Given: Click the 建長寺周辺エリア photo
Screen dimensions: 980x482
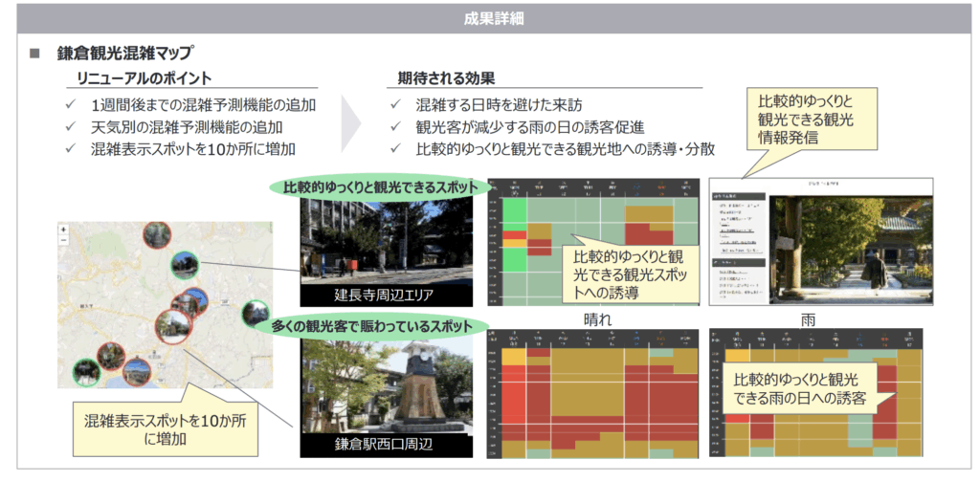Looking at the screenshot, I should click(x=386, y=239).
